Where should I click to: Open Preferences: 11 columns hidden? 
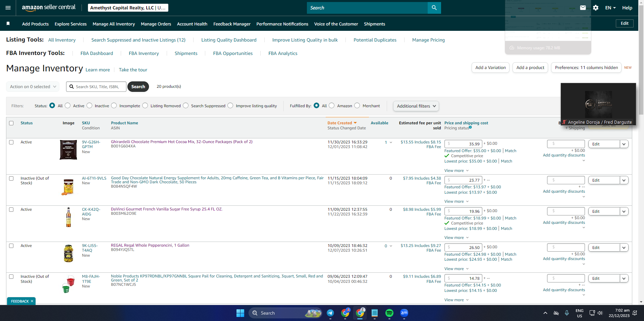586,68
